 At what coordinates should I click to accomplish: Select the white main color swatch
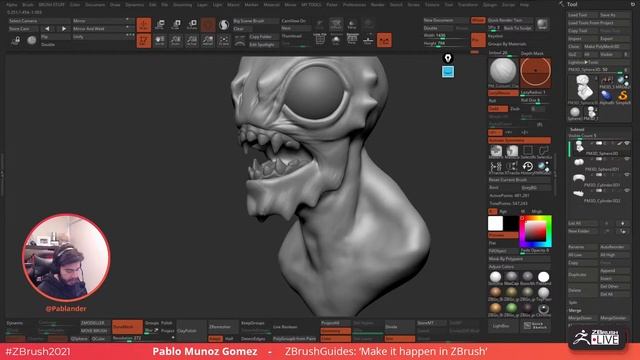pyautogui.click(x=496, y=224)
